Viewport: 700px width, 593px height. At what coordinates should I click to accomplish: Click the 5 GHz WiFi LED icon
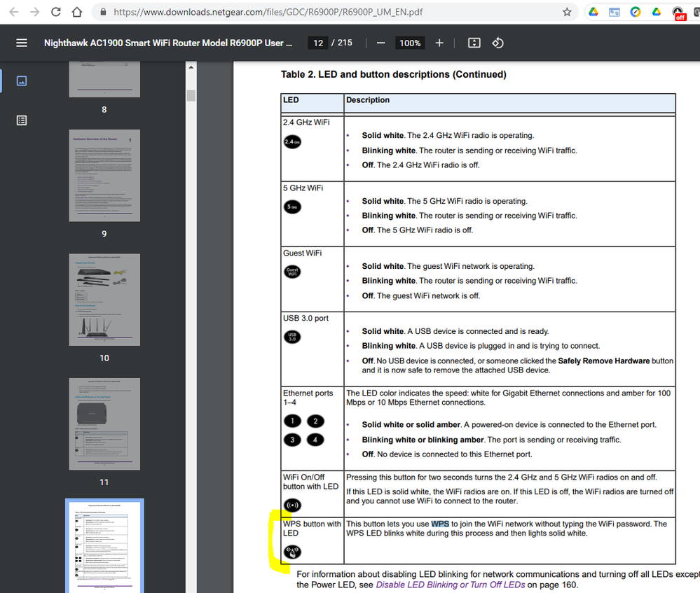(x=292, y=207)
